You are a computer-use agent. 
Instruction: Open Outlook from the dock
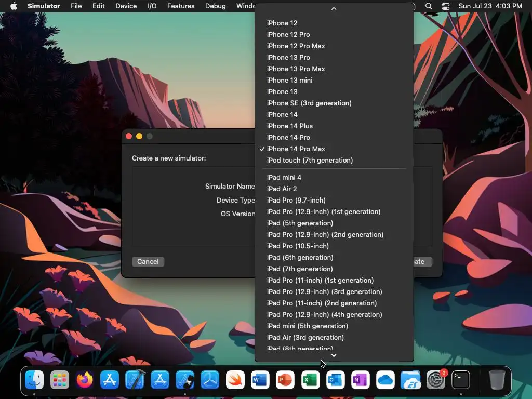point(335,380)
